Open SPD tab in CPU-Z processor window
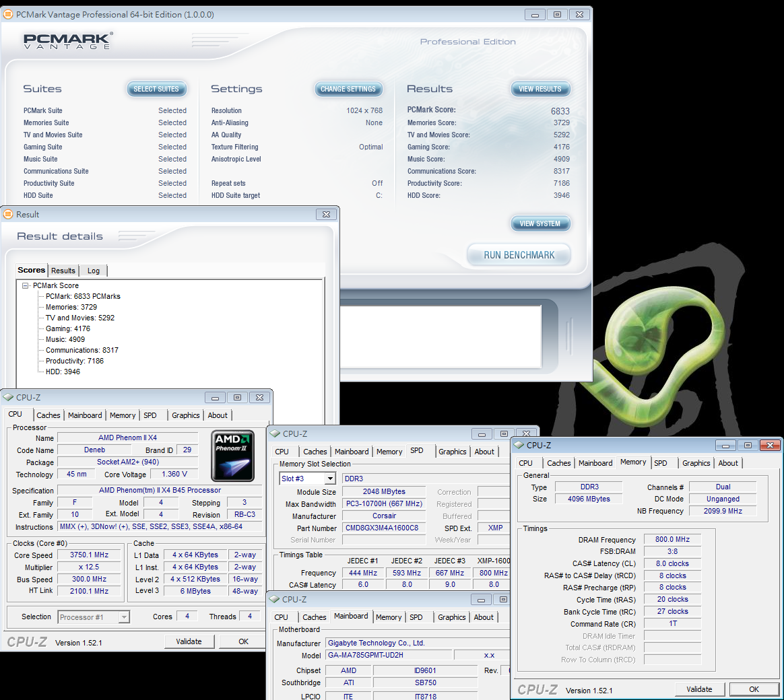This screenshot has height=700, width=784. pos(150,415)
